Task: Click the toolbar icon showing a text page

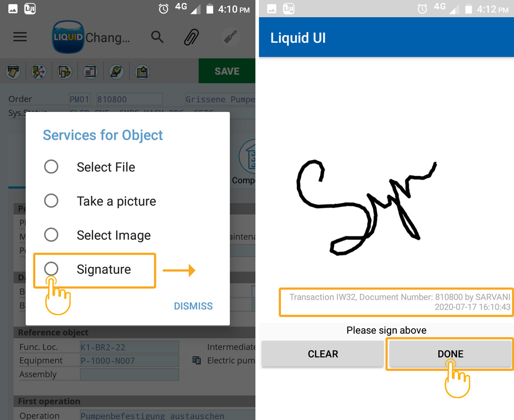Action: point(90,72)
